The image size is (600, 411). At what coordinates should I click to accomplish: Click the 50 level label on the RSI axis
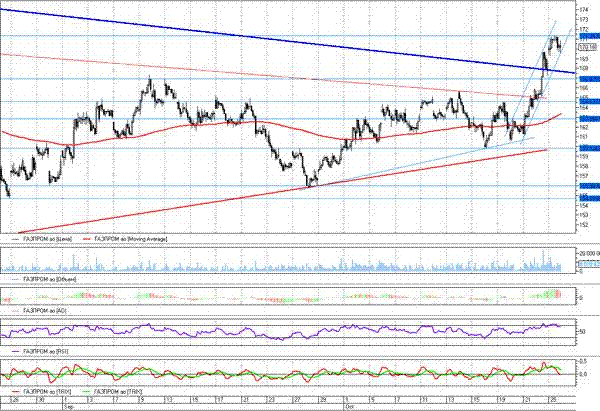pos(583,331)
